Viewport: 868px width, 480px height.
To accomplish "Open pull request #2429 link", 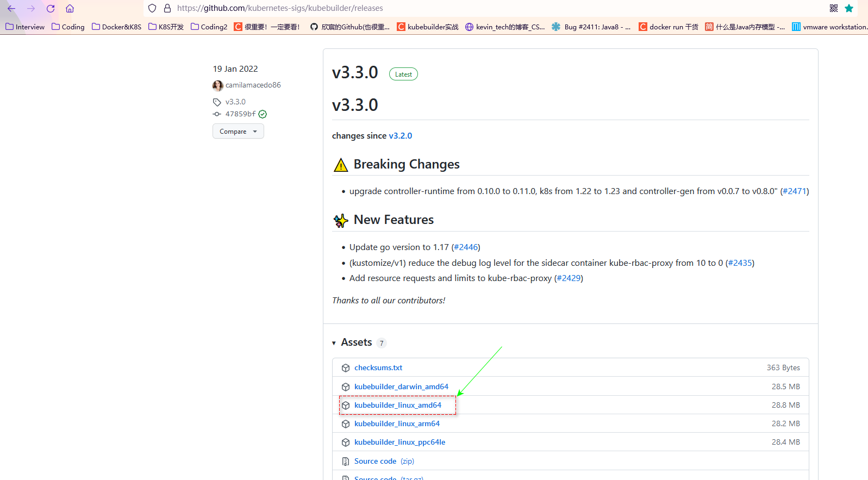I will 569,278.
